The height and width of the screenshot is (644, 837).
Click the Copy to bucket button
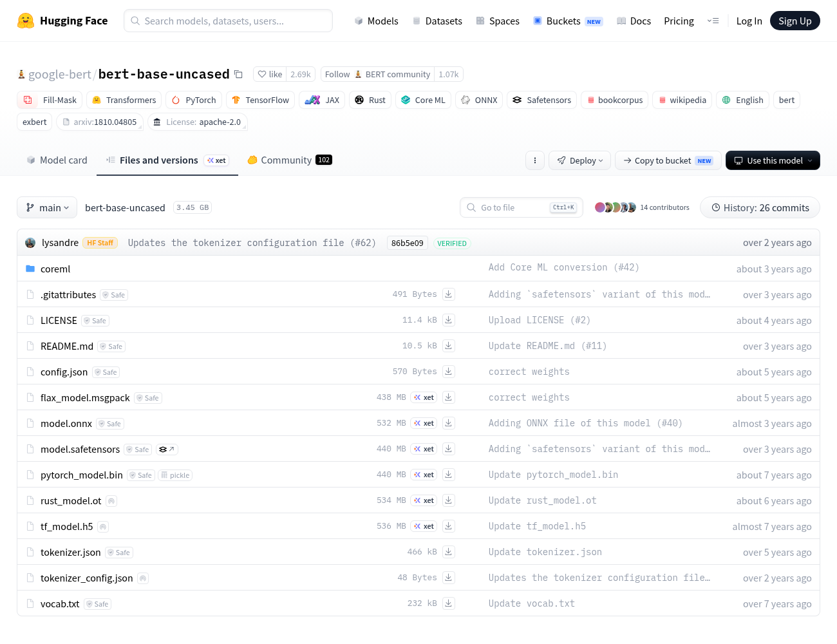click(x=668, y=160)
